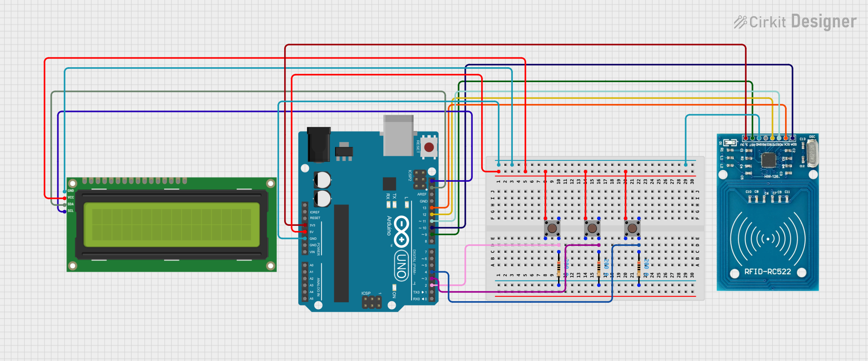Click Arduino digital pin 13 with orange wire
This screenshot has height=361, width=868.
click(432, 208)
